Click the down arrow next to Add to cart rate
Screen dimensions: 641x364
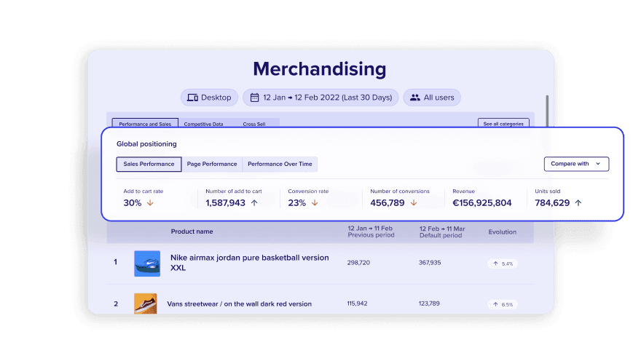[150, 203]
